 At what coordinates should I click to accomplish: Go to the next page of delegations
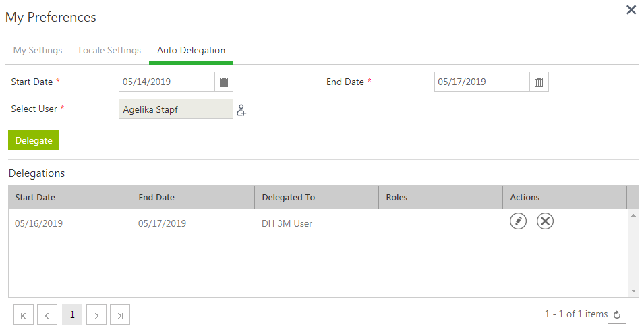tap(96, 314)
